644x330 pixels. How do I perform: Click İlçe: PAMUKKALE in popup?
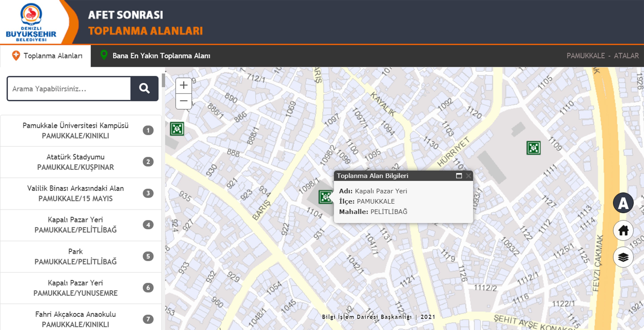pos(367,201)
